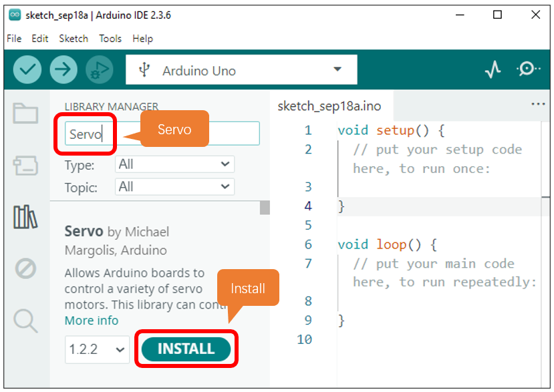Focus the library search field containing Servo

162,134
